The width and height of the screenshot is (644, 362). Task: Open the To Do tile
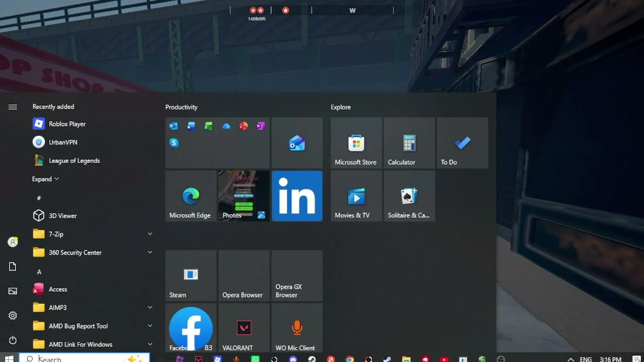tap(462, 143)
